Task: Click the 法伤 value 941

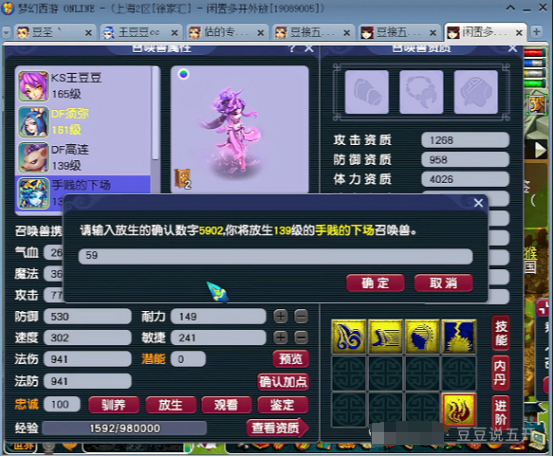Action: coord(87,359)
